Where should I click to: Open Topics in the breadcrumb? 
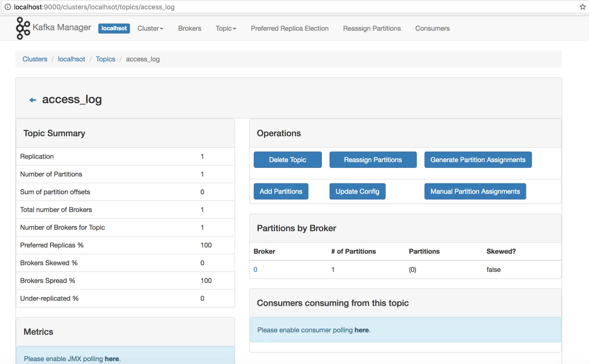[106, 59]
